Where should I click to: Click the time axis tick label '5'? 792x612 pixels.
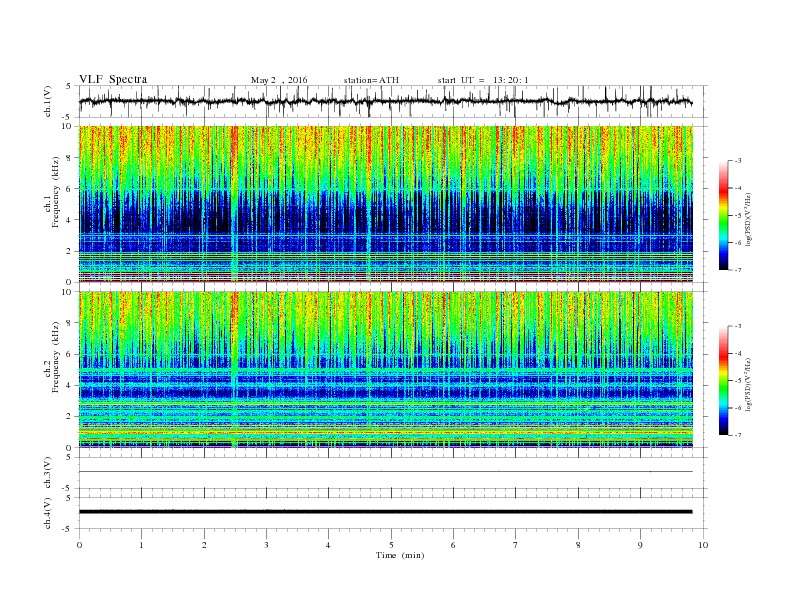pyautogui.click(x=391, y=545)
